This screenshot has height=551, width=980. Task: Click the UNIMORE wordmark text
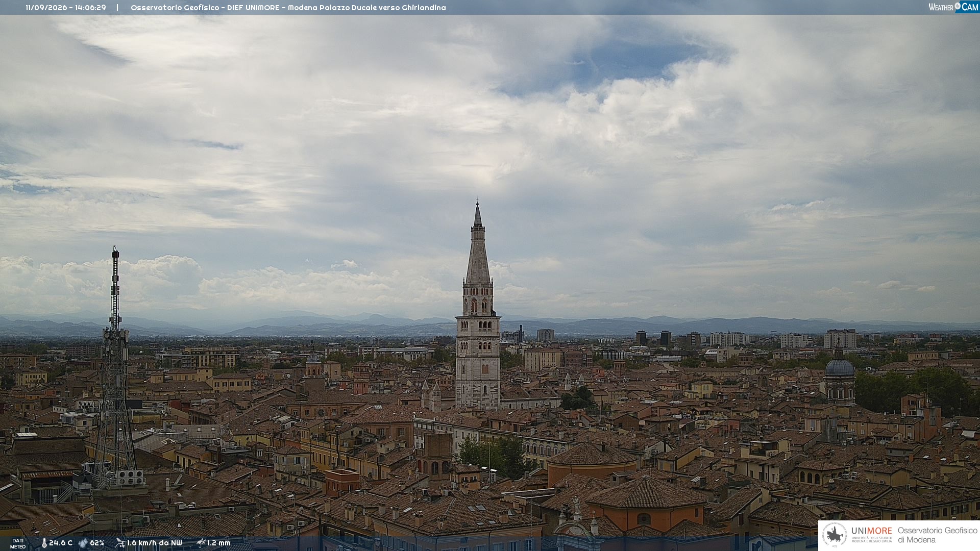[x=871, y=531]
